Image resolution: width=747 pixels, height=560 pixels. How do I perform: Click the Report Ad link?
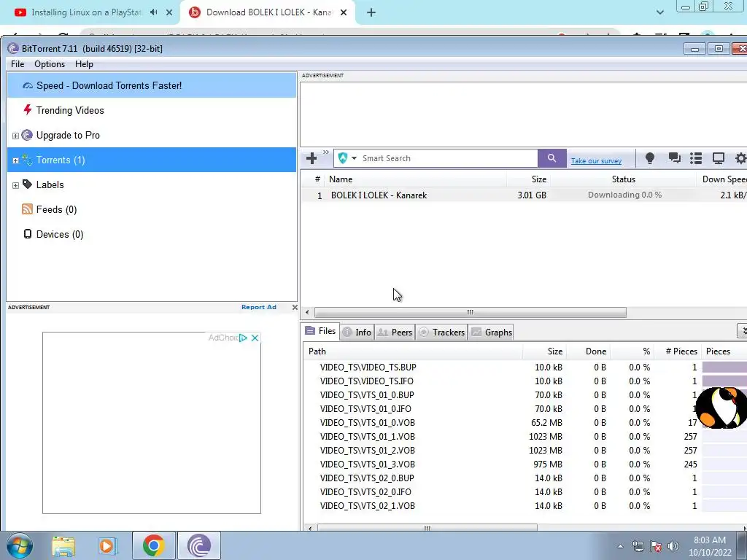pos(259,307)
